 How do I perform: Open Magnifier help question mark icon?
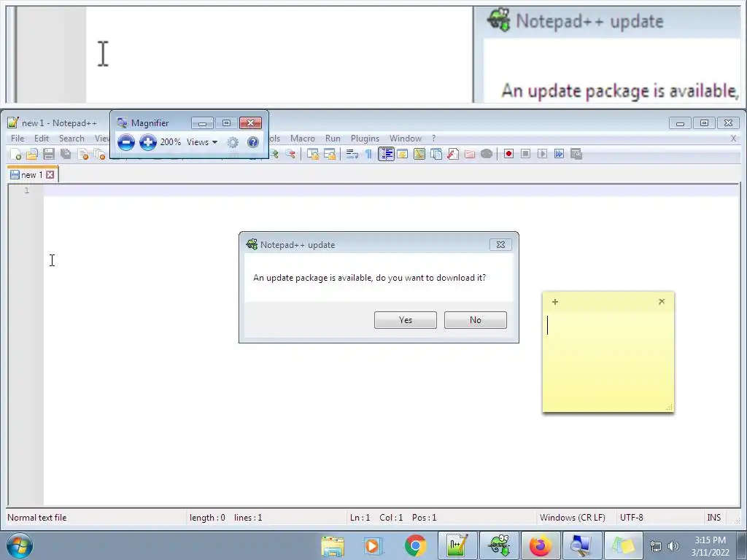tap(253, 142)
